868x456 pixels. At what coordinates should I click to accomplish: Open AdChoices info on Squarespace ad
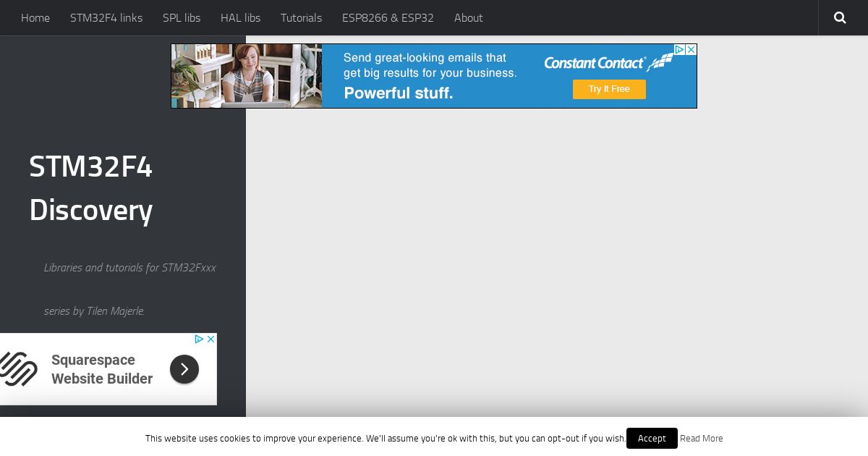(199, 339)
